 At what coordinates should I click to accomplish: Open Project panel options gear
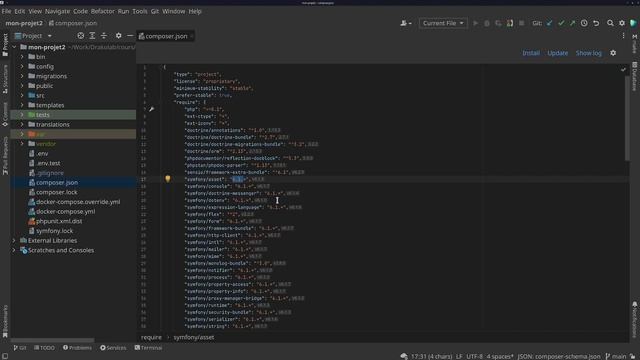point(118,36)
